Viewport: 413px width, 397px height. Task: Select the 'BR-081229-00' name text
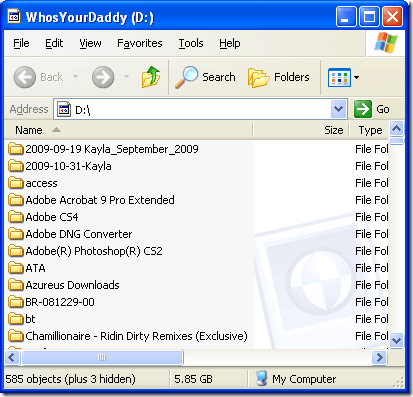pyautogui.click(x=60, y=302)
